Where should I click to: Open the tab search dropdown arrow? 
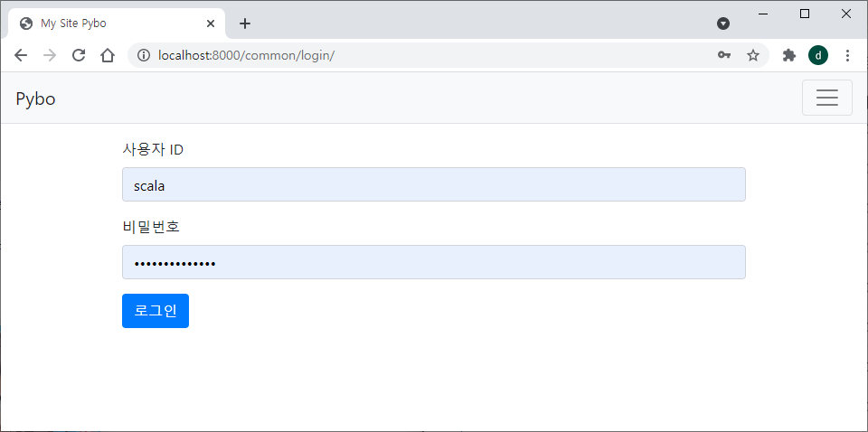tap(723, 23)
